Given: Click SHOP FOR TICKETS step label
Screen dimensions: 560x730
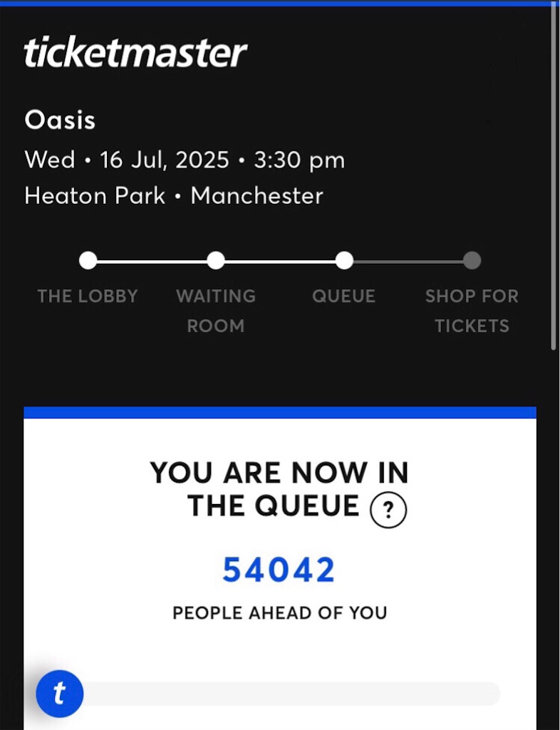Looking at the screenshot, I should coord(472,311).
